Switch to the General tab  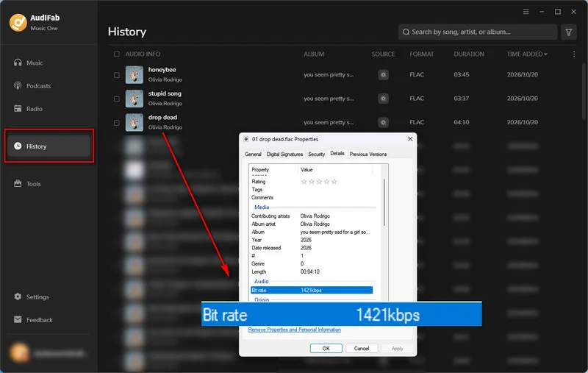253,154
